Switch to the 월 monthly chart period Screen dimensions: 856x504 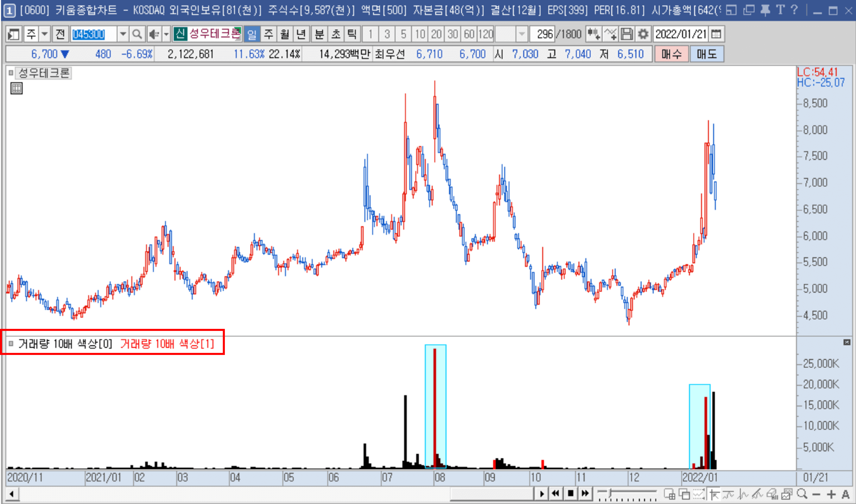[x=285, y=34]
